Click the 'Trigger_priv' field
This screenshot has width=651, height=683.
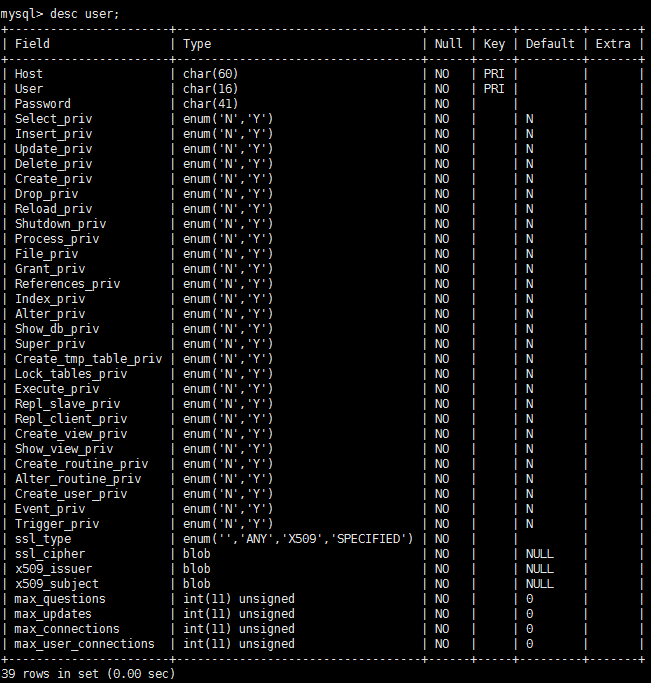[57, 524]
